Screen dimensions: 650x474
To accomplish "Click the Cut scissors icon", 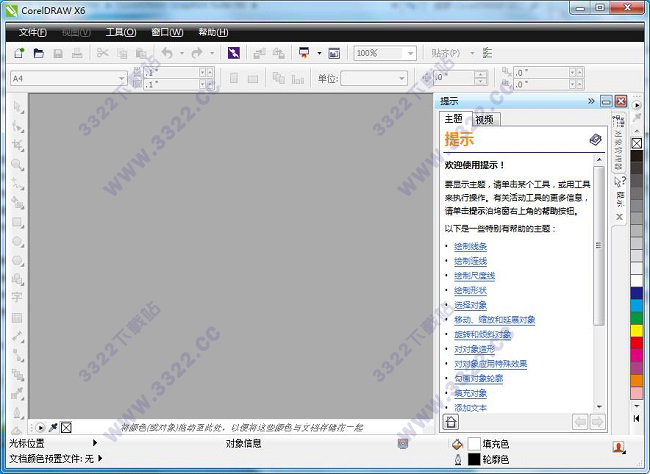I will (102, 53).
